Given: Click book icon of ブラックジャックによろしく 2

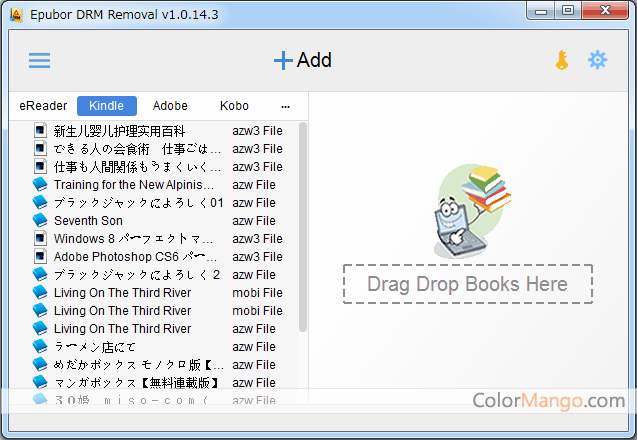Looking at the screenshot, I should coord(40,274).
